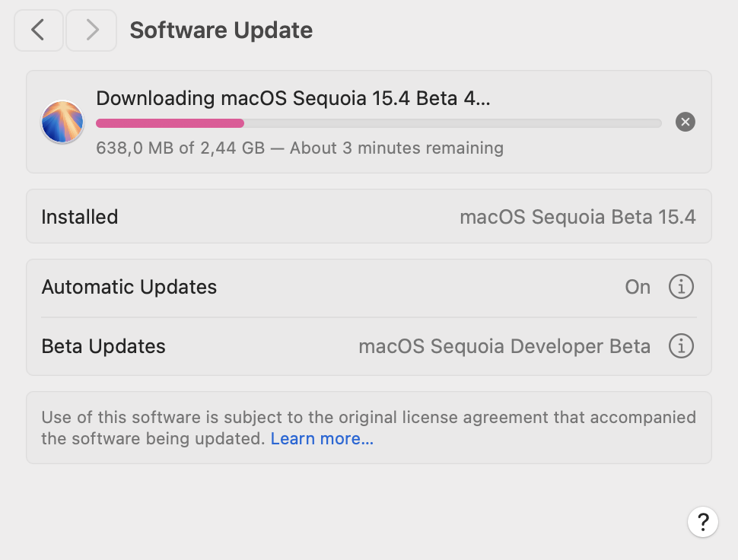Screen dimensions: 738x560
Task: Open the help question mark button
Action: tap(703, 522)
